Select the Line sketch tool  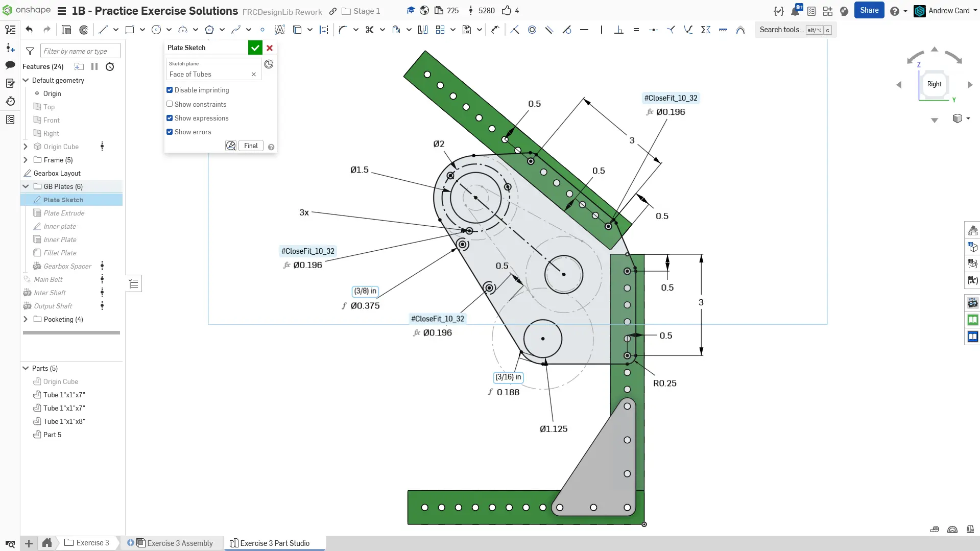click(103, 30)
